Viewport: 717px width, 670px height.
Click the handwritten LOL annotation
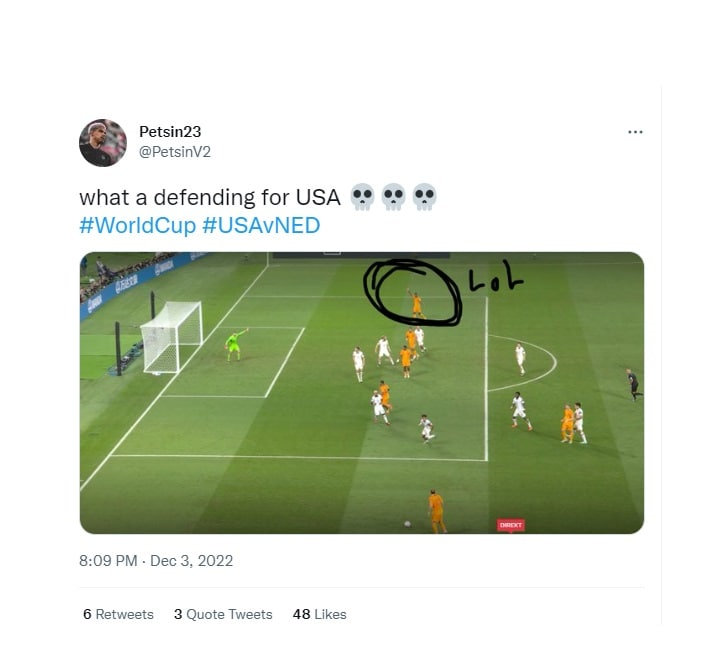click(496, 276)
